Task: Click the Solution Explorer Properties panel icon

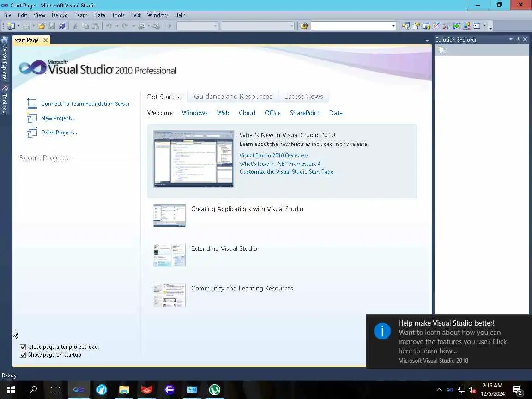Action: click(441, 50)
